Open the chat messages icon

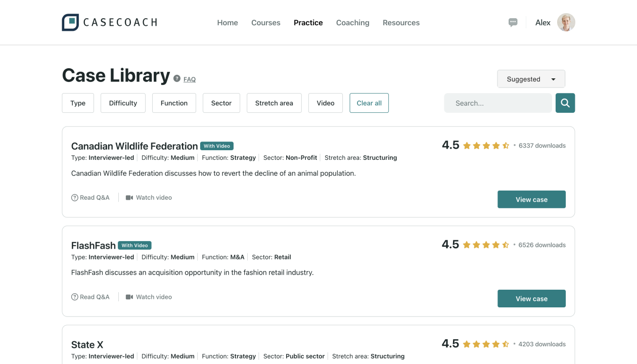[513, 23]
